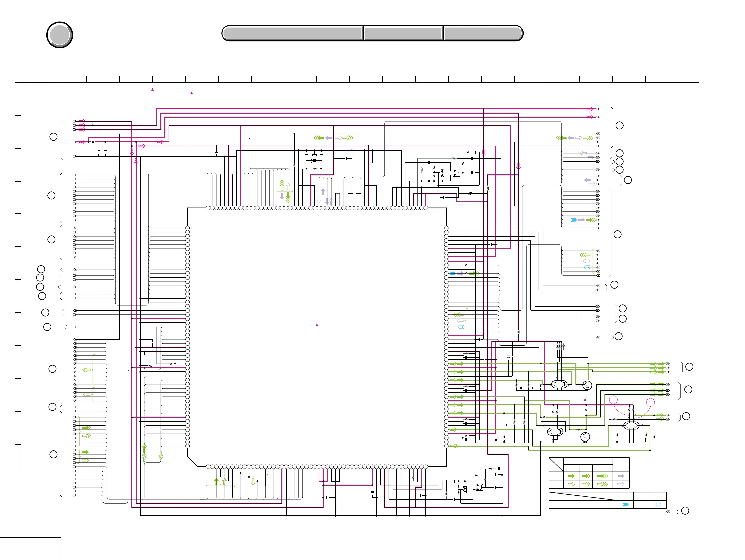Click the outlined blue chevron in the lower legend table
Viewport: 745px width, 560px height.
(x=658, y=504)
